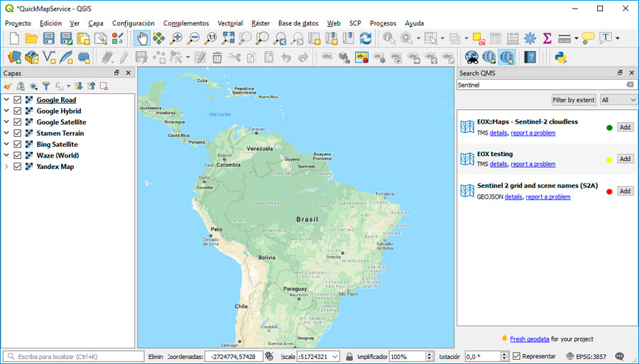Toggle the Representar render checkbox
The image size is (639, 364).
coord(516,356)
